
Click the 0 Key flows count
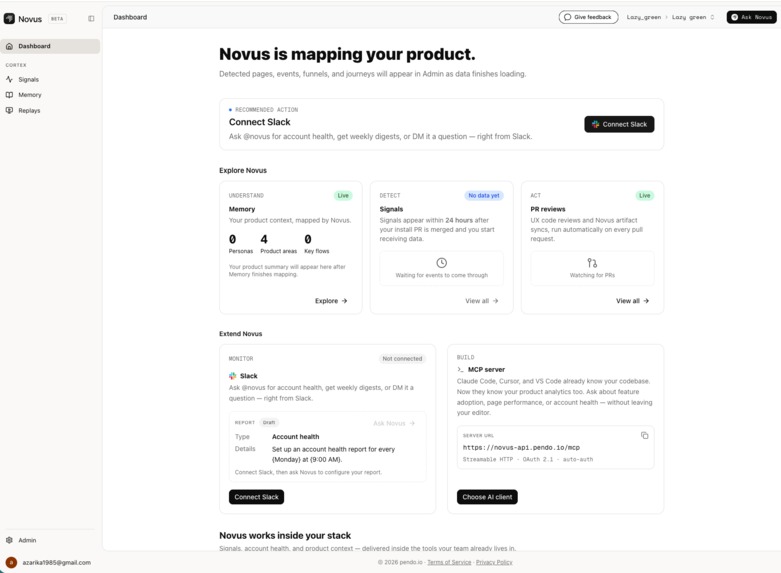[x=317, y=244]
